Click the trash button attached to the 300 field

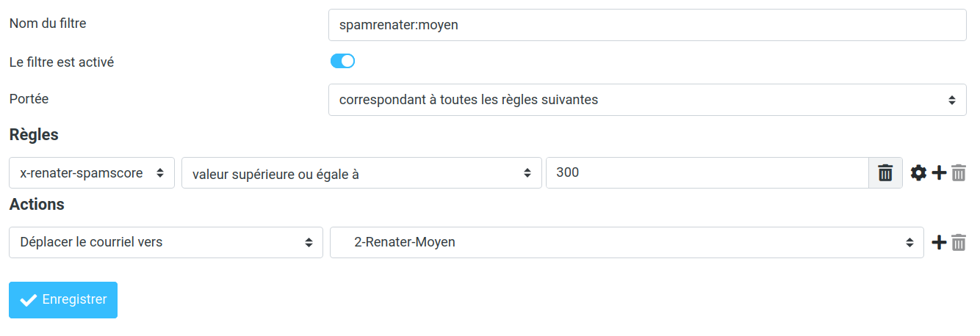click(x=885, y=173)
